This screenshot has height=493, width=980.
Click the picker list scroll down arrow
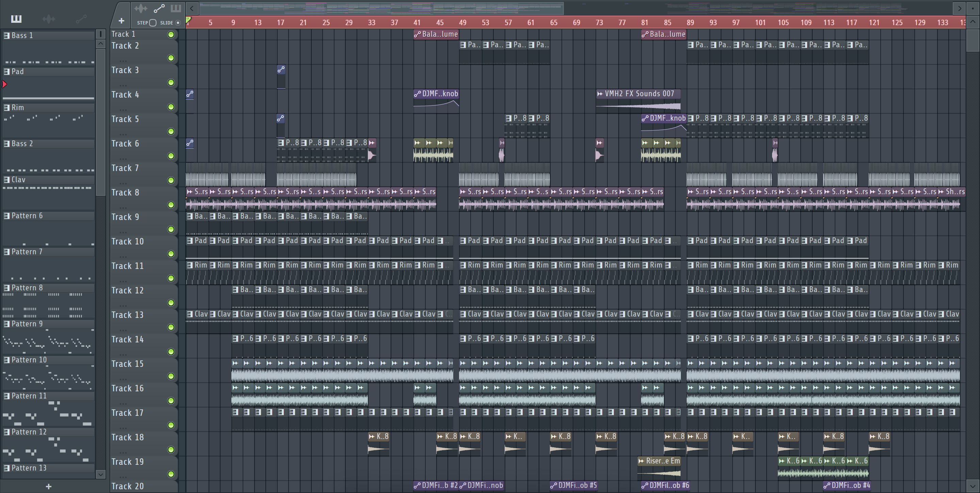click(100, 474)
